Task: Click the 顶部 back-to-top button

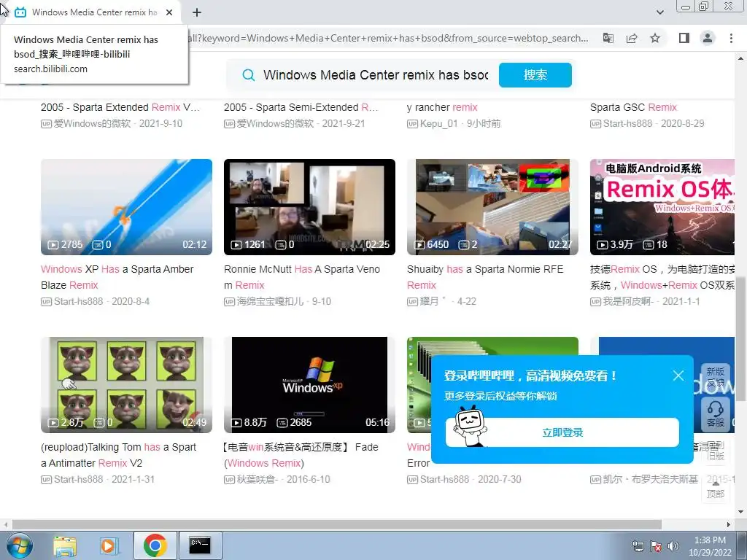Action: (x=715, y=489)
